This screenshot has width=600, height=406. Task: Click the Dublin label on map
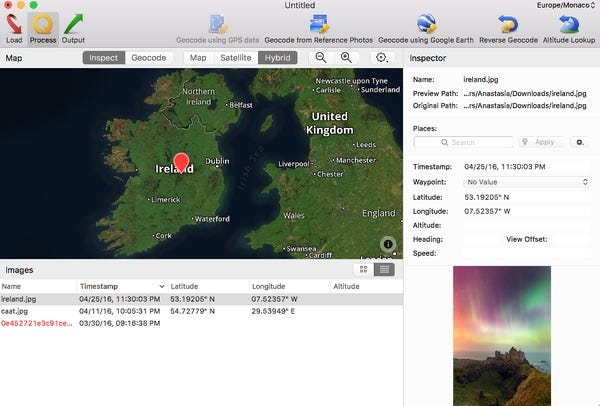(217, 161)
